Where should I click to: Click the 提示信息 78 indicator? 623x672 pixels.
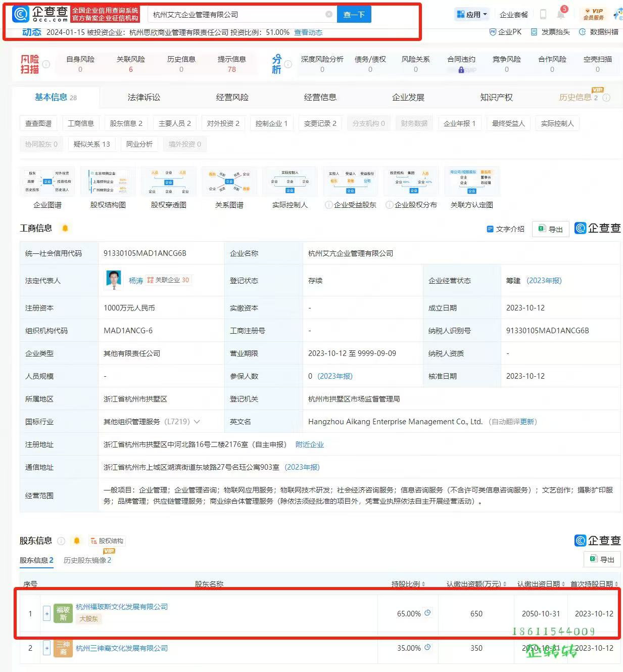pos(232,64)
